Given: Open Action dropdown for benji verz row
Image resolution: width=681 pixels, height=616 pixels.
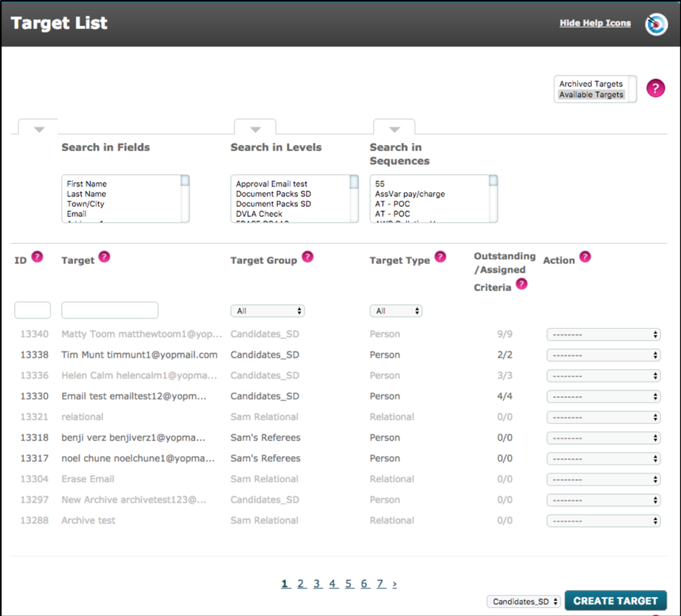Looking at the screenshot, I should [x=603, y=438].
